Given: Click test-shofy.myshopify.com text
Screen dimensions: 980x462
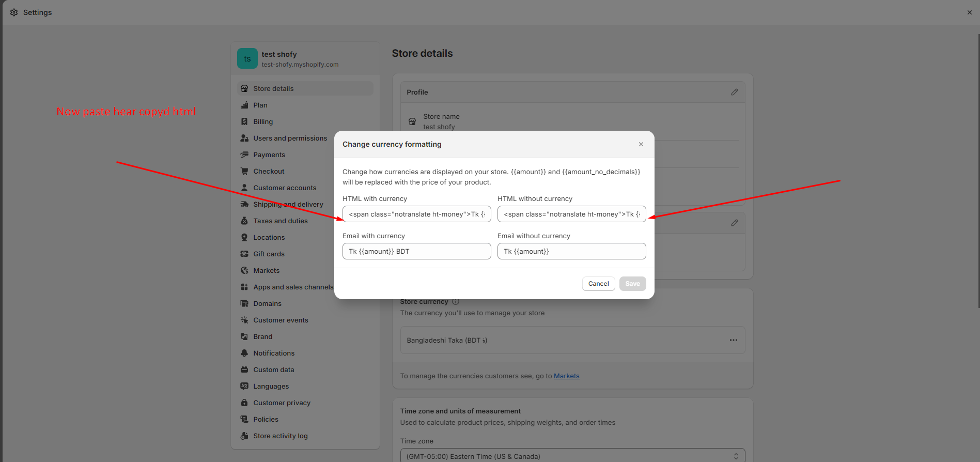Looking at the screenshot, I should pos(300,65).
